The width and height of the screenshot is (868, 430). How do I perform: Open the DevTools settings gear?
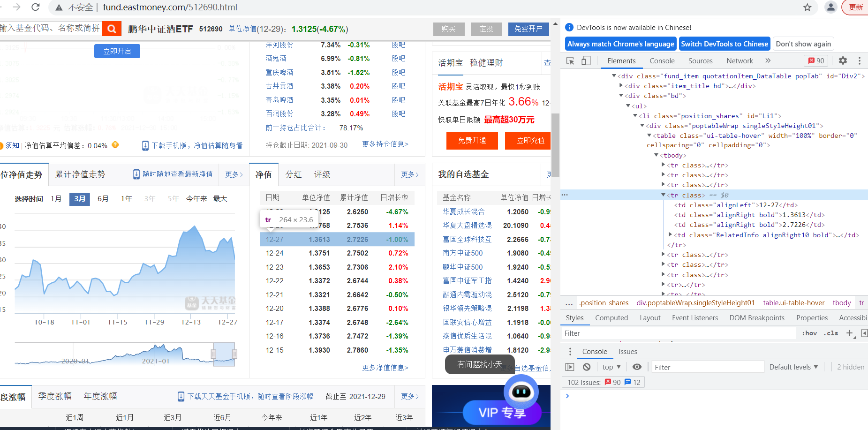[x=843, y=60]
